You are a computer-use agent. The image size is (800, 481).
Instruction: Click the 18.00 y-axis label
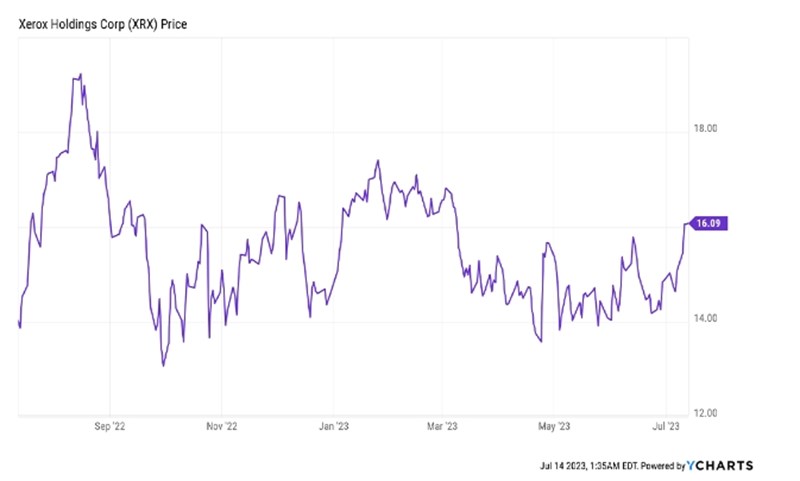pos(708,128)
